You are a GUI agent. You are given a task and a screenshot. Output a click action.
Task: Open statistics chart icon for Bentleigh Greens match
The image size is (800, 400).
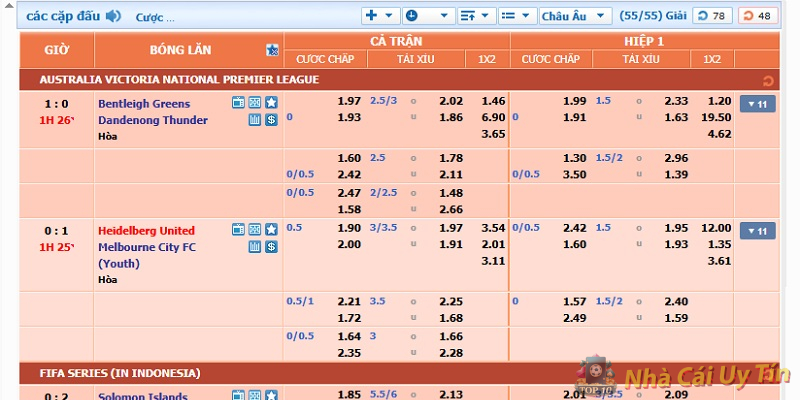(x=254, y=120)
